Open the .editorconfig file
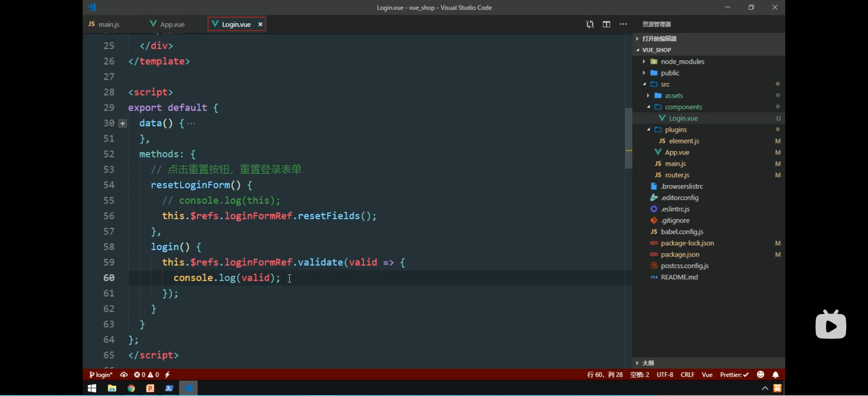Image resolution: width=868 pixels, height=396 pixels. [708, 198]
